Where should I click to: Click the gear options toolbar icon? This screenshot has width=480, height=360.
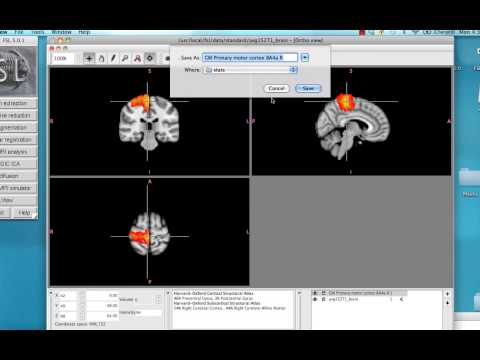(150, 58)
